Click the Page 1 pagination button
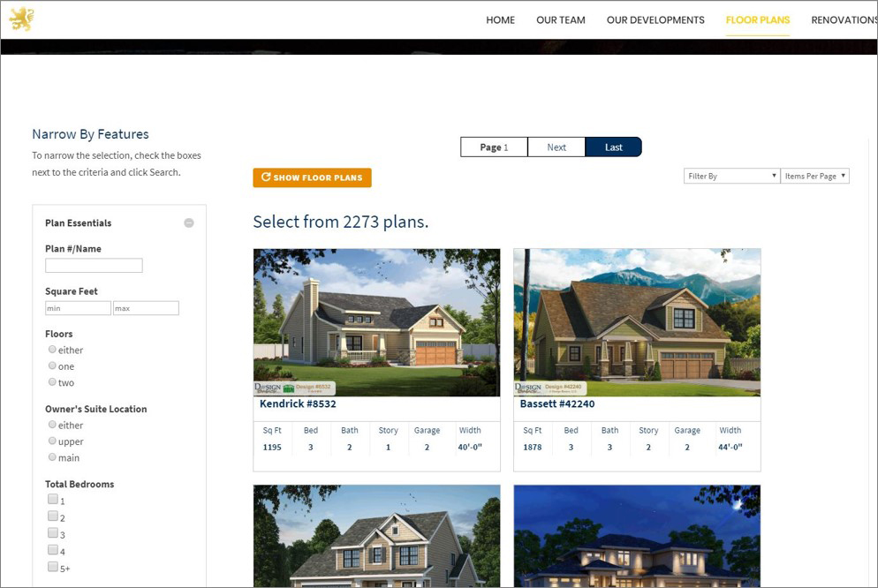The width and height of the screenshot is (878, 588). click(x=494, y=147)
